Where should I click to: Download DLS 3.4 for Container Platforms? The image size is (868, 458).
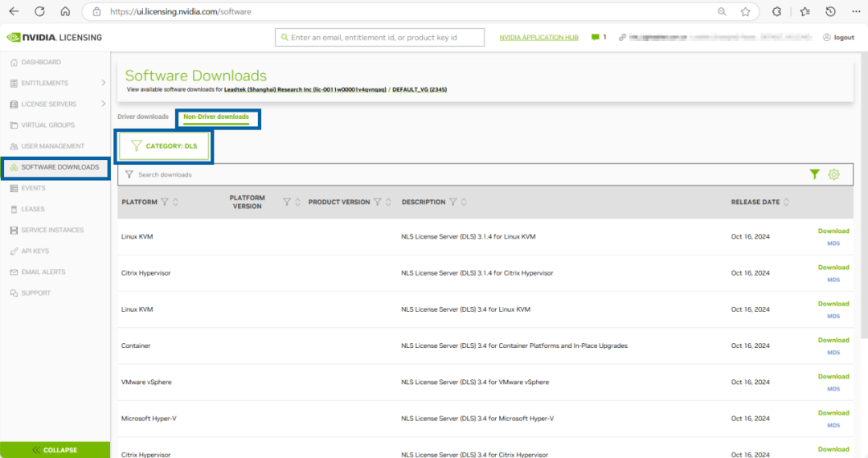pos(833,340)
